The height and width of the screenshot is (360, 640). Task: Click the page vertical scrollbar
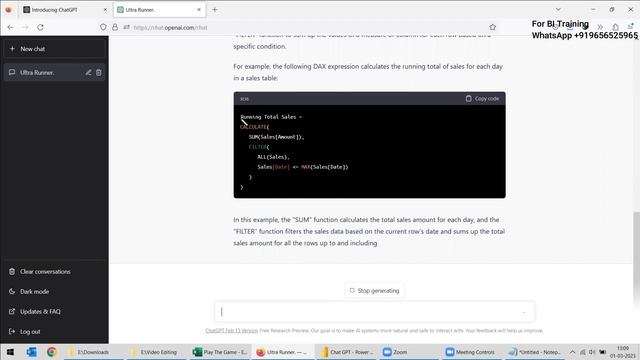coord(636,258)
